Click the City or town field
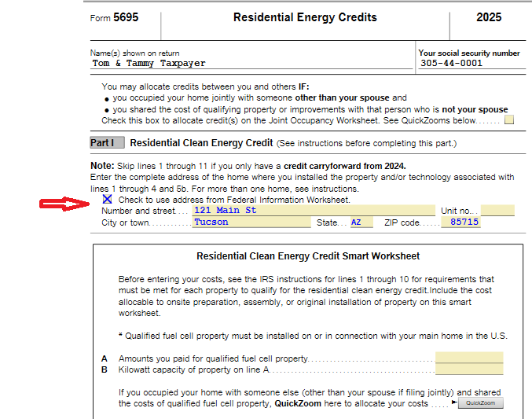Image resolution: width=532 pixels, height=419 pixels. pos(251,222)
